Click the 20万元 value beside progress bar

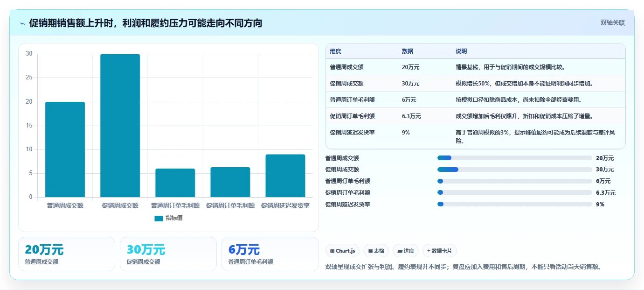click(605, 158)
